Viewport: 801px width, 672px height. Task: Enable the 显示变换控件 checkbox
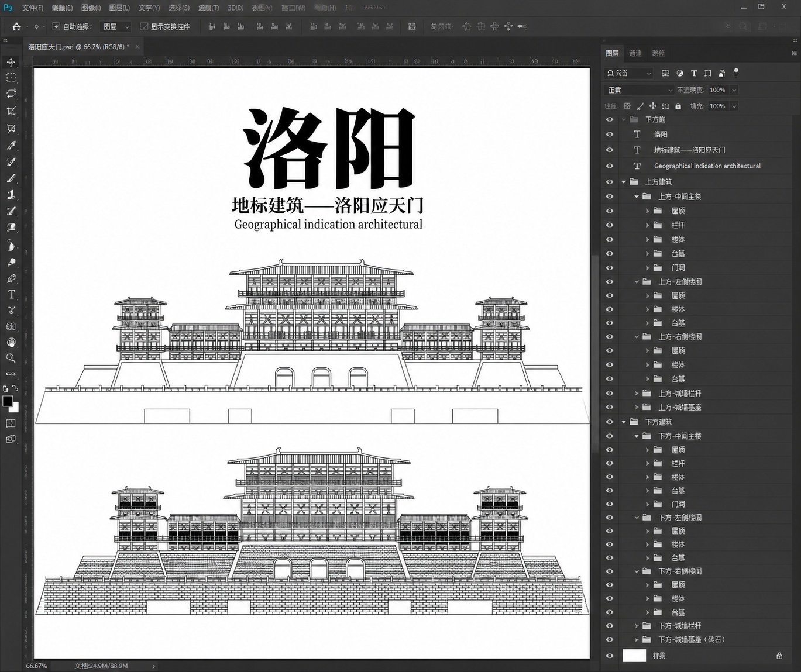coord(144,26)
